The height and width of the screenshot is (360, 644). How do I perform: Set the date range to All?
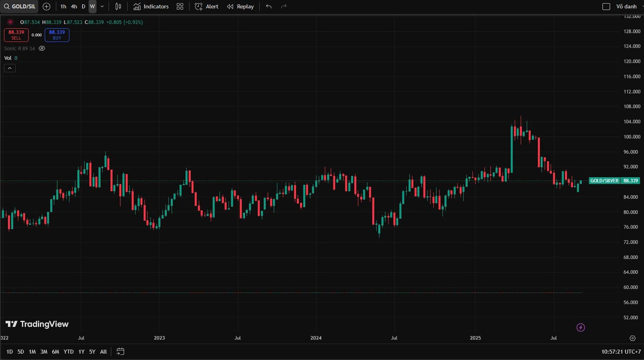[x=103, y=352]
